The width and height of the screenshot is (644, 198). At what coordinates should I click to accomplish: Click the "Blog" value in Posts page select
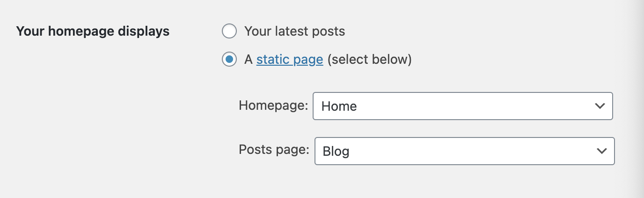tap(336, 152)
